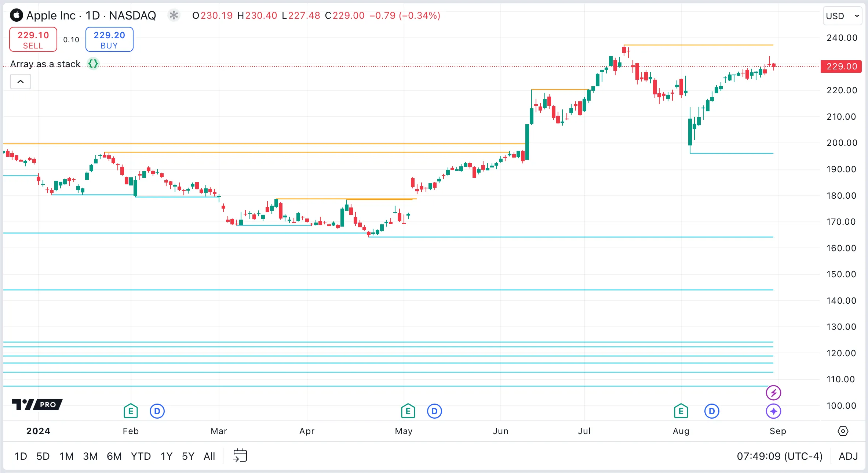Toggle ADJ adjusted data setting
The image size is (868, 473).
click(848, 456)
